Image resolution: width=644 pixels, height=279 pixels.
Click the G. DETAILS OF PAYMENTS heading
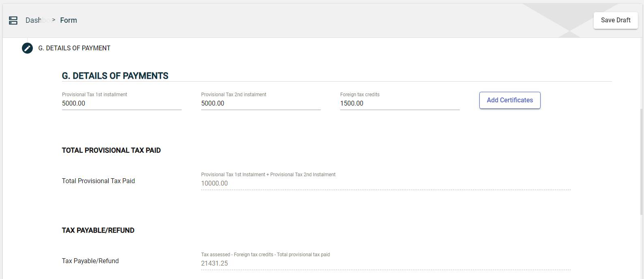[115, 76]
